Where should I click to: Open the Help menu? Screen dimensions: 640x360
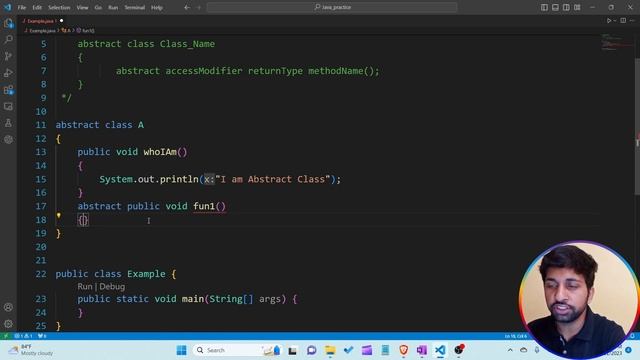157,7
